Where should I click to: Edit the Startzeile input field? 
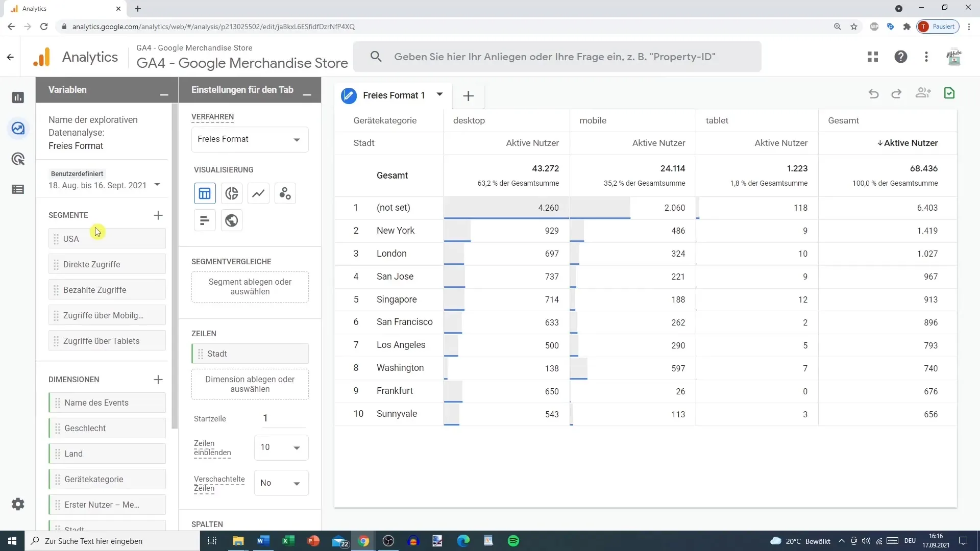[x=283, y=418]
